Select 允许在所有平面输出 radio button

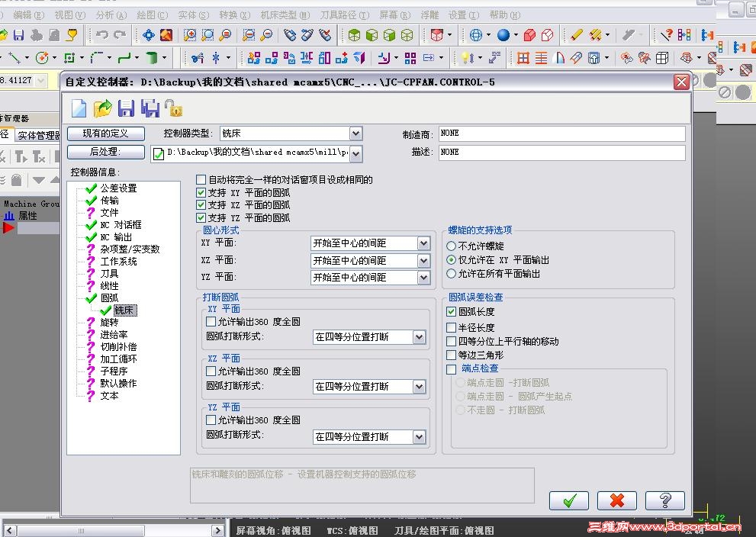coord(452,274)
